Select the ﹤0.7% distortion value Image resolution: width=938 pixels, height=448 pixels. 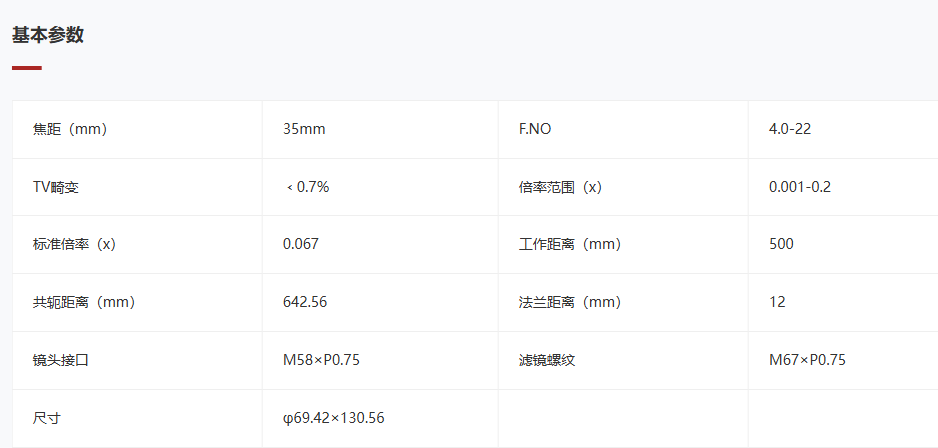[307, 187]
